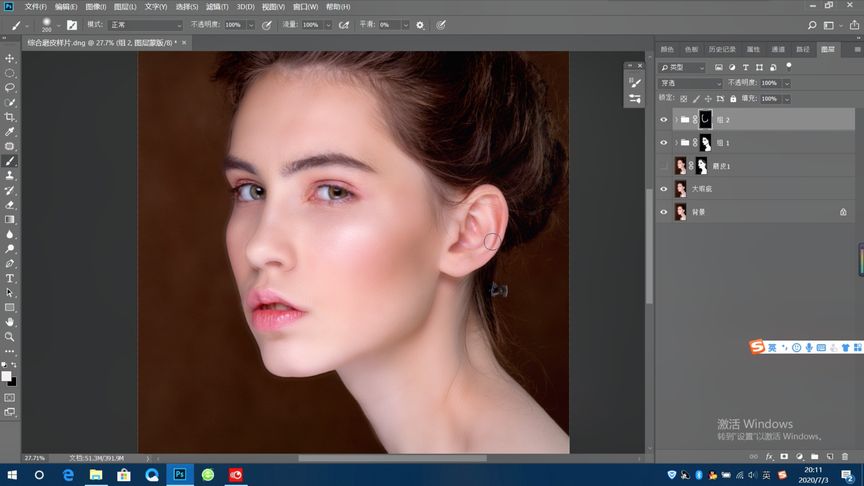
Task: Hide the 背景 layer
Action: point(664,212)
